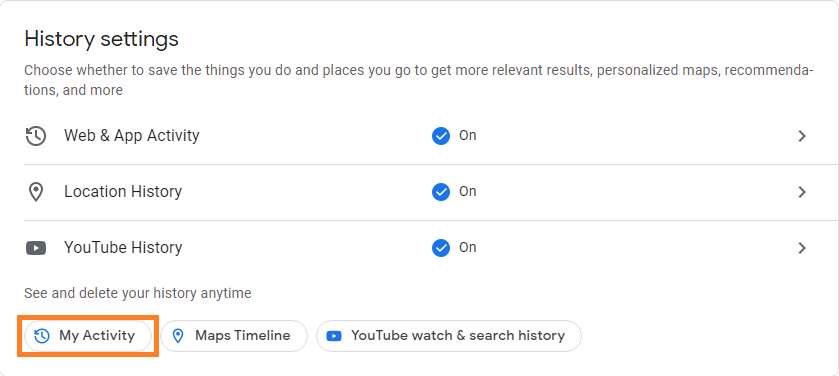Click the YouTube play icon beside YouTube History
The height and width of the screenshot is (376, 839).
pyautogui.click(x=36, y=248)
